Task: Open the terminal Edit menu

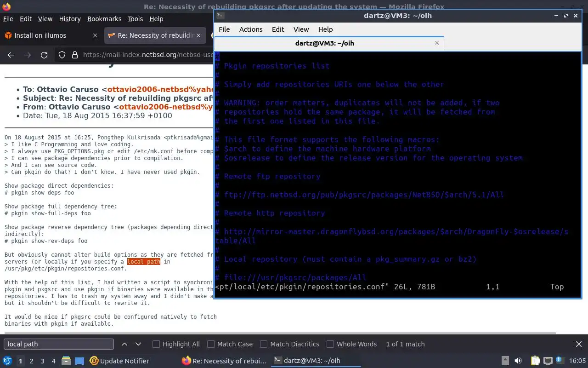Action: (x=278, y=29)
